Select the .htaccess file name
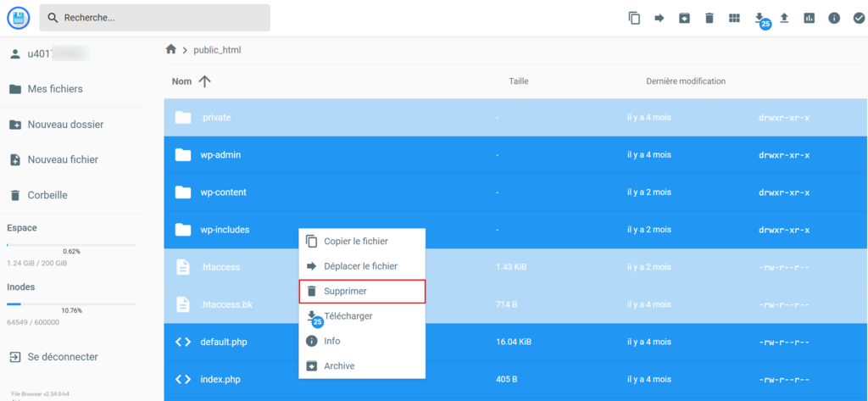This screenshot has height=401, width=868. click(220, 267)
